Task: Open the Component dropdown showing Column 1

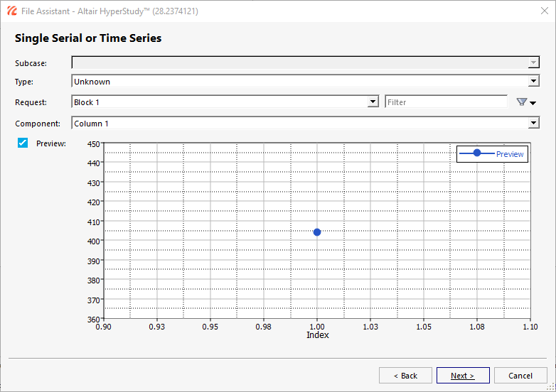Action: coord(305,123)
